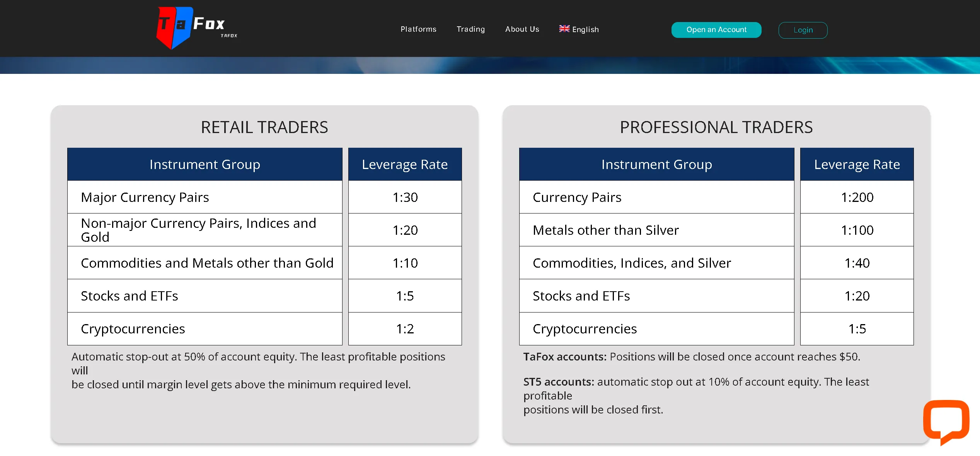Click the TaFox shield logo
This screenshot has width=980, height=456.
tap(175, 28)
